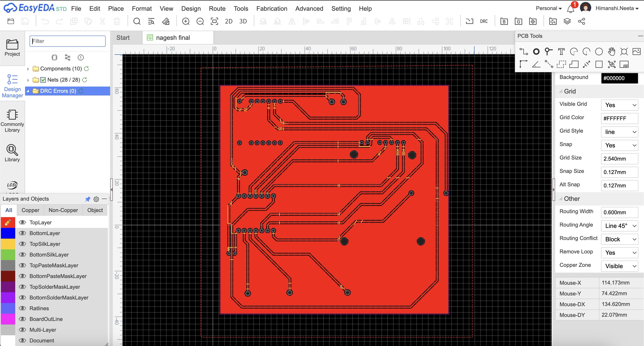The image size is (644, 346).
Task: Open the Routing Conflict dropdown
Action: click(620, 239)
